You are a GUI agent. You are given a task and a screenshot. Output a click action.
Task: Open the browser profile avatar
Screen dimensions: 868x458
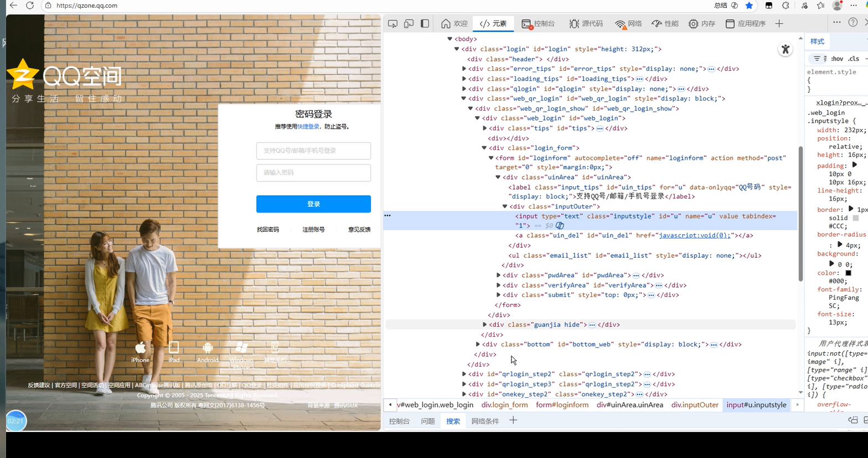837,6
